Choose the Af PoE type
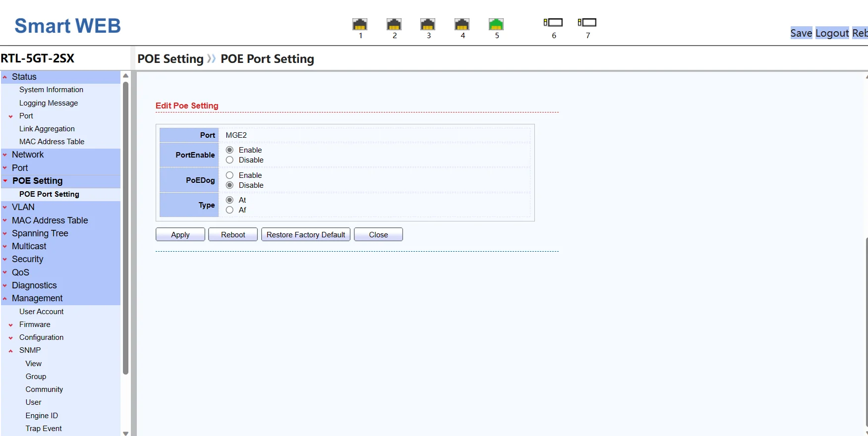868x436 pixels. click(230, 210)
